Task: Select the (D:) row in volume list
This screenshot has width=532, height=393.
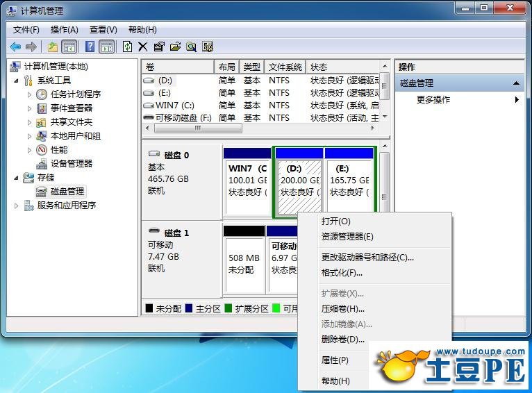Action: [260, 81]
